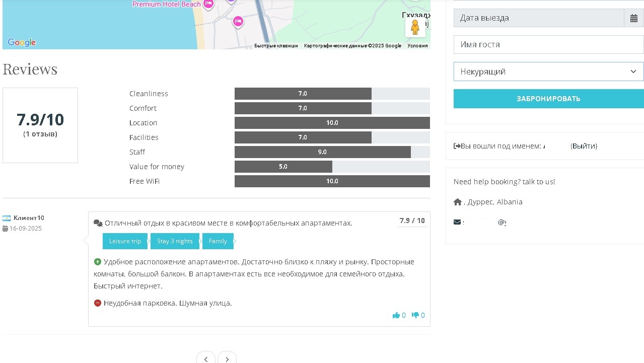This screenshot has height=363, width=644.
Task: Go to previous reviews page arrow
Action: (x=205, y=358)
